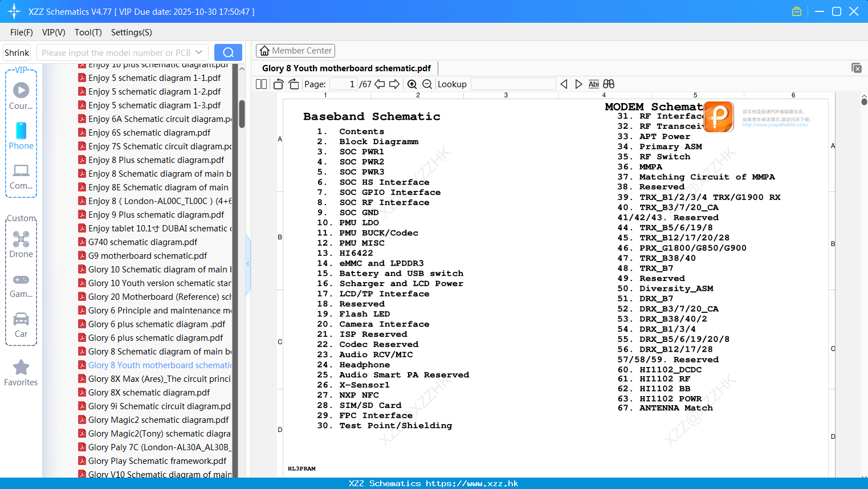868x489 pixels.
Task: Zoom in on the schematic
Action: click(x=412, y=84)
